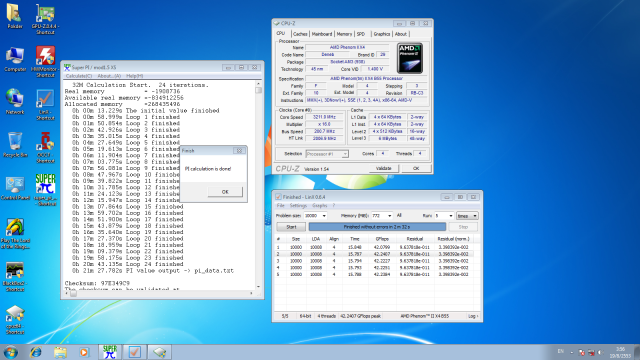Select the Computer desktop icon
This screenshot has height=360, width=640.
(15, 60)
